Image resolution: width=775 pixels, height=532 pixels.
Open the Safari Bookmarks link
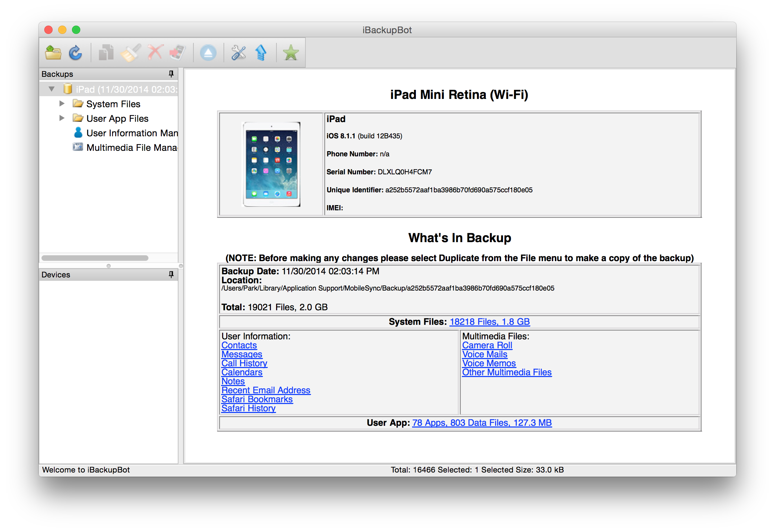(257, 399)
